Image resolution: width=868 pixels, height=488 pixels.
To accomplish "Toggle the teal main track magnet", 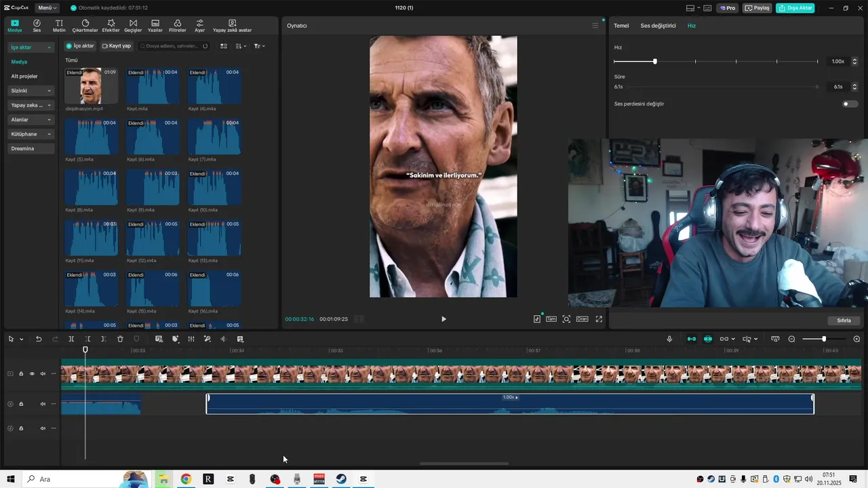I will point(692,339).
